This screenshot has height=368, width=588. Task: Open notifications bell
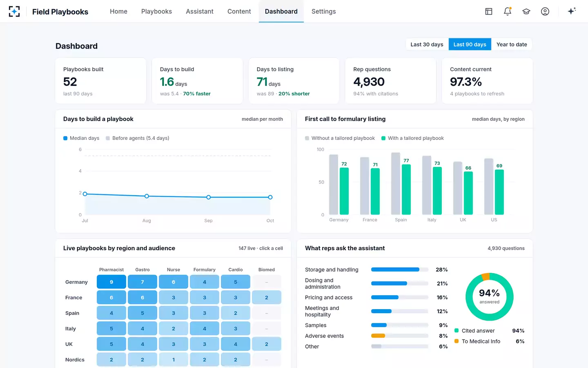click(508, 11)
